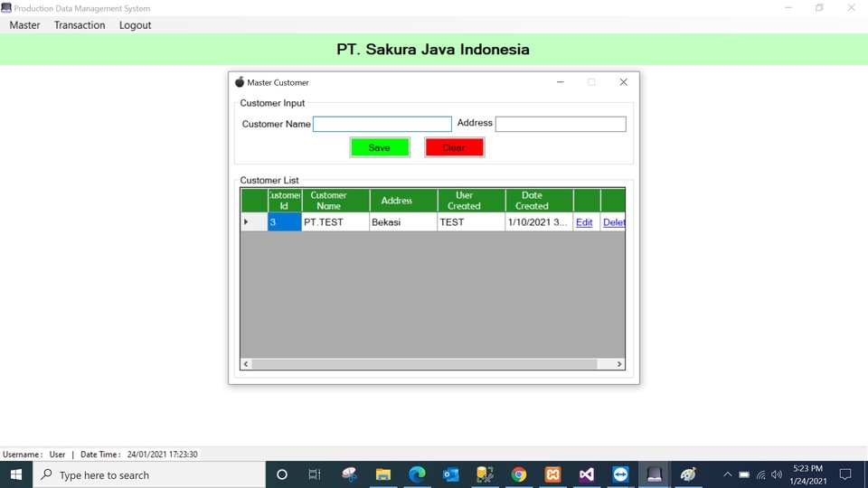Viewport: 868px width, 488px height.
Task: Click the Customer Id column header
Action: pyautogui.click(x=285, y=201)
